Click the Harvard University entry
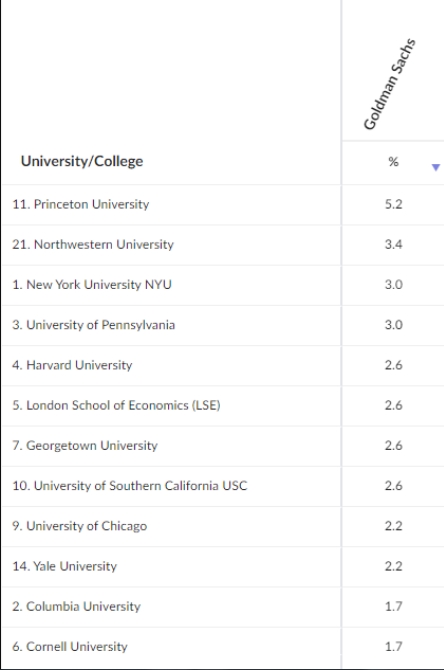Image resolution: width=444 pixels, height=670 pixels. [72, 365]
